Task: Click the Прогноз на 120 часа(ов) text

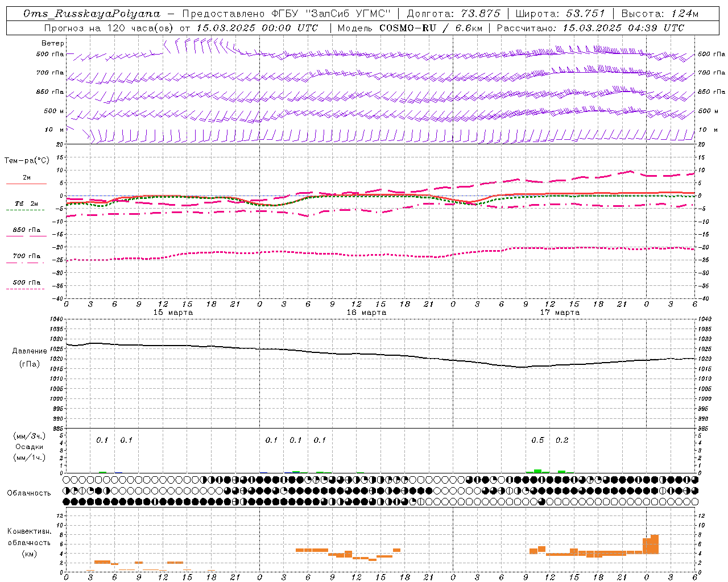Action: (x=109, y=28)
